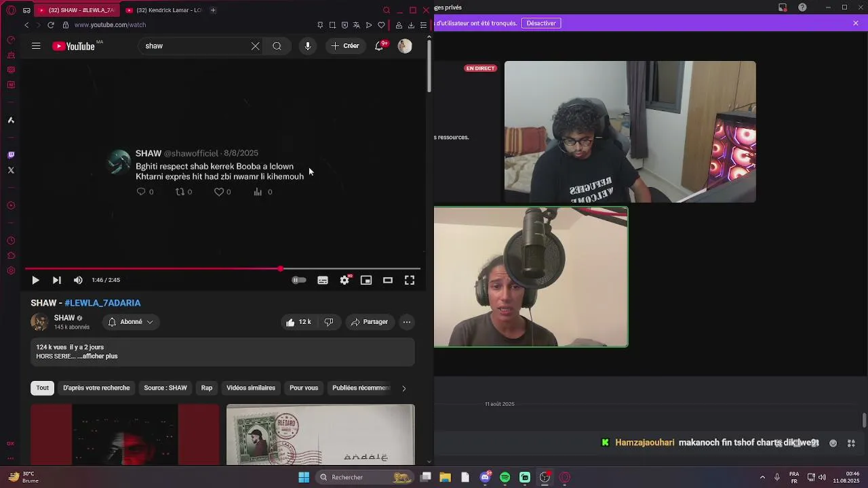868x488 pixels.
Task: Open the #LEWLA_7ADARIA hashtag link
Action: pos(102,303)
